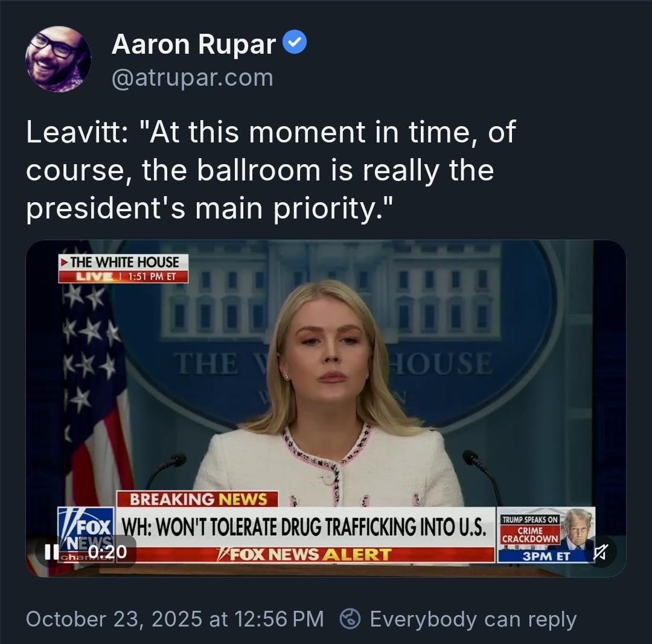The height and width of the screenshot is (644, 652).
Task: Open Aaron Rupar's profile avatar
Action: 58,59
